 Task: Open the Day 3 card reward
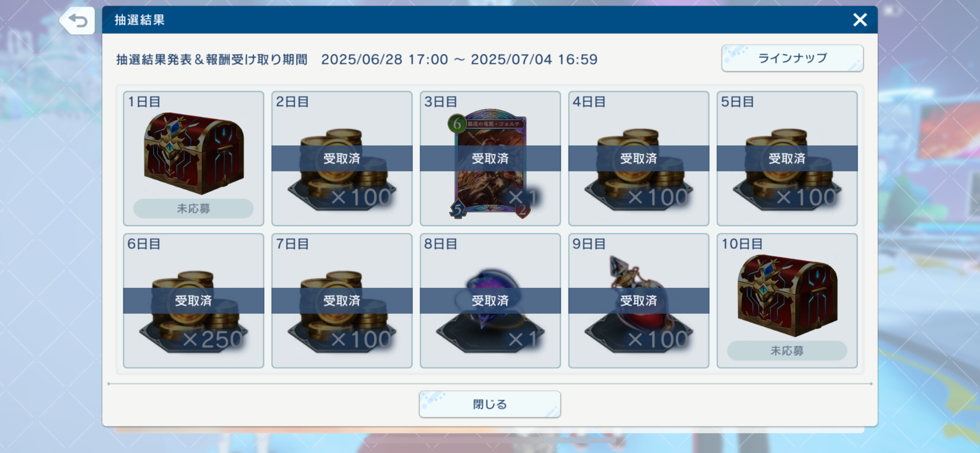pyautogui.click(x=490, y=164)
